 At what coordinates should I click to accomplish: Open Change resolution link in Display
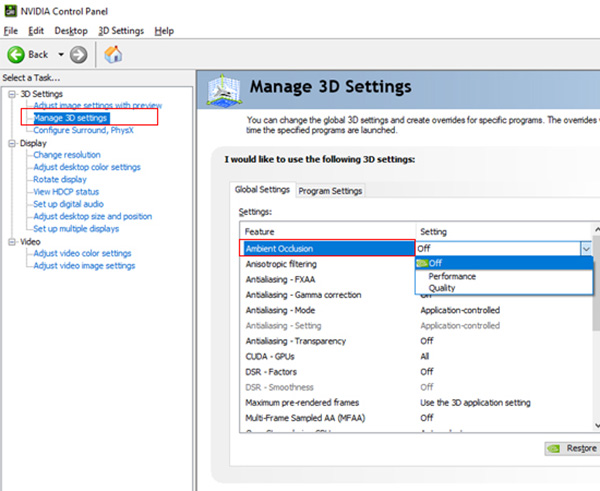click(x=66, y=155)
